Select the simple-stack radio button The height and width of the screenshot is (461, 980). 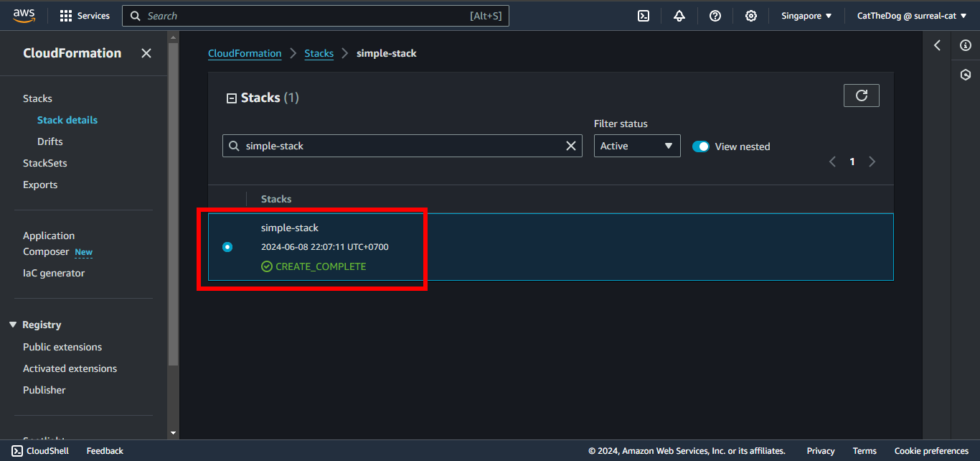227,247
